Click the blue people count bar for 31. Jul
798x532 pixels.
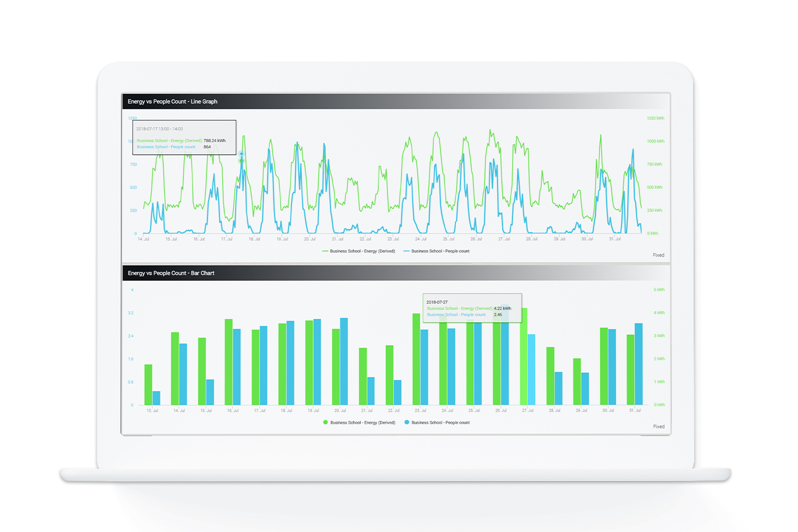(x=638, y=364)
